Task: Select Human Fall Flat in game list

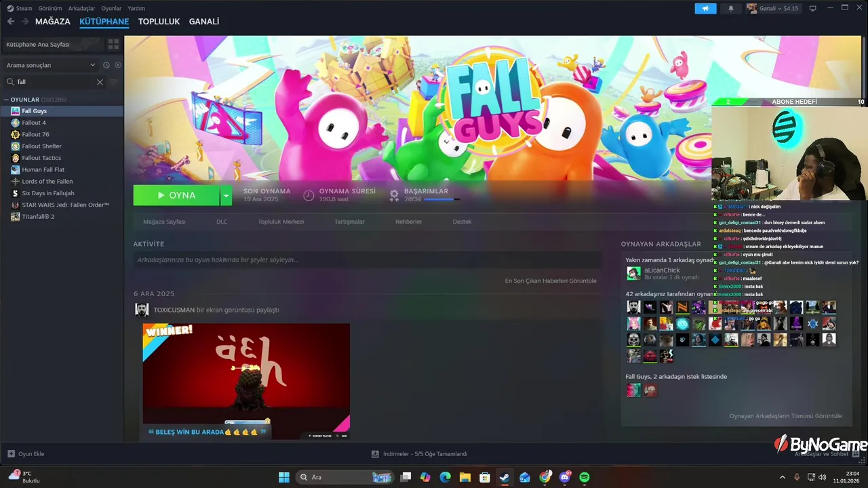Action: click(x=62, y=169)
